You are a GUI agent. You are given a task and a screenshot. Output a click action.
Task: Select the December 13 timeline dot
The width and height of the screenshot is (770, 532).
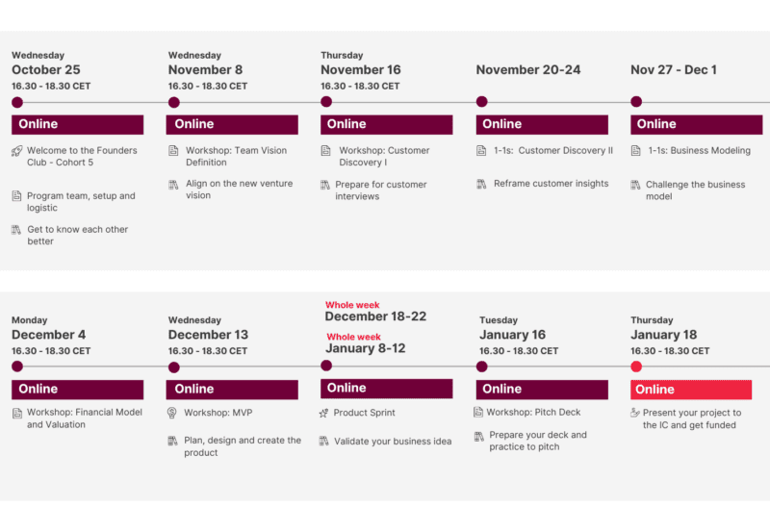pos(174,367)
